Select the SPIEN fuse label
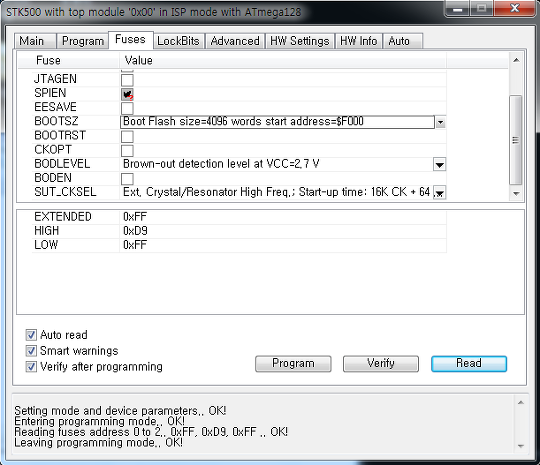Viewport: 540px width, 465px height. (x=50, y=93)
